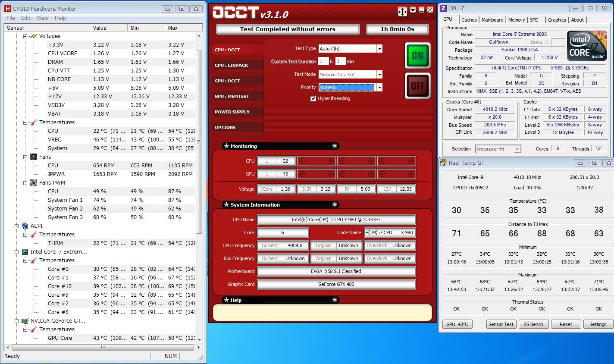Collapse the Help section in OCCT
Screen dimensions: 614x364
point(335,300)
